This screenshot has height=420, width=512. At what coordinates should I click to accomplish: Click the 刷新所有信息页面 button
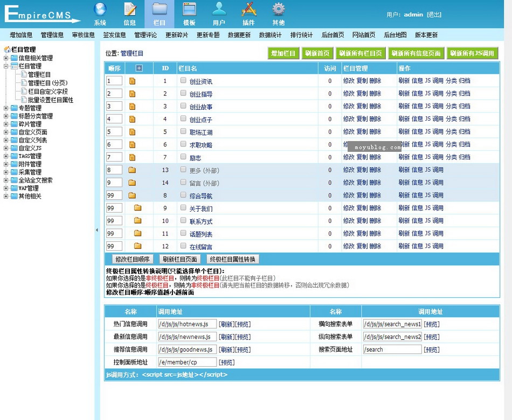[416, 53]
